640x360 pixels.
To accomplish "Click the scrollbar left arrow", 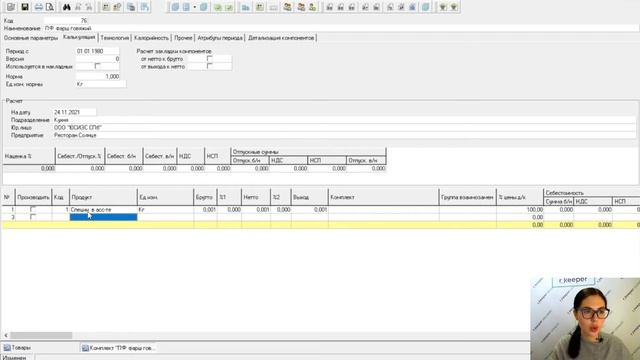I will tap(6, 335).
